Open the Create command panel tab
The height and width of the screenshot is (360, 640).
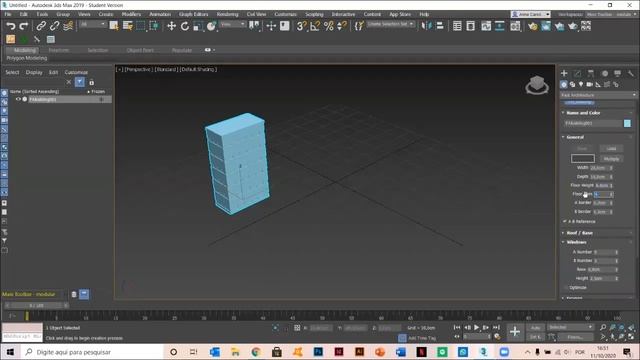[564, 73]
